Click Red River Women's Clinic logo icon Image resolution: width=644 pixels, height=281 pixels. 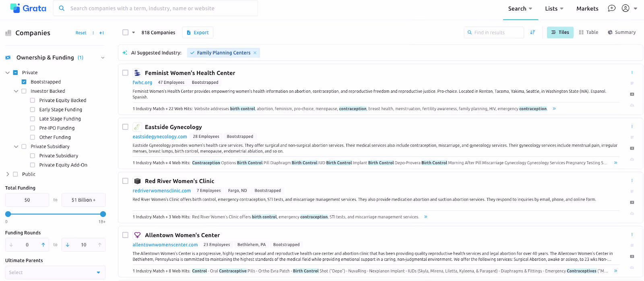coord(137,181)
